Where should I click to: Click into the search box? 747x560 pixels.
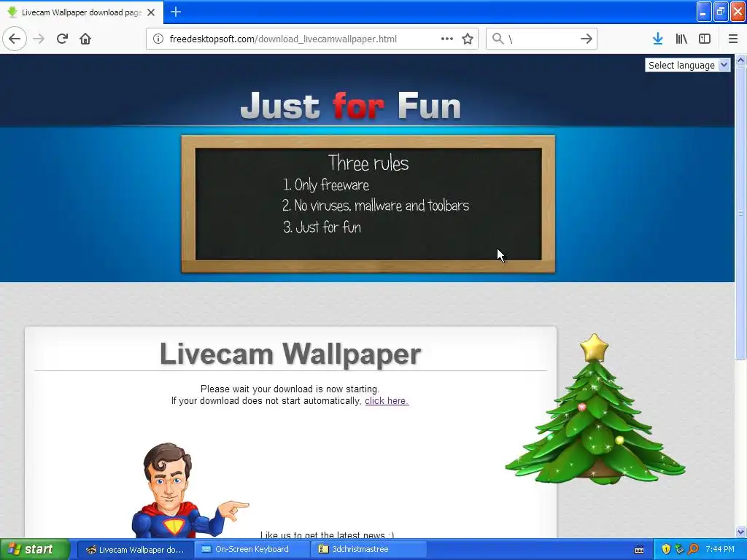click(542, 39)
